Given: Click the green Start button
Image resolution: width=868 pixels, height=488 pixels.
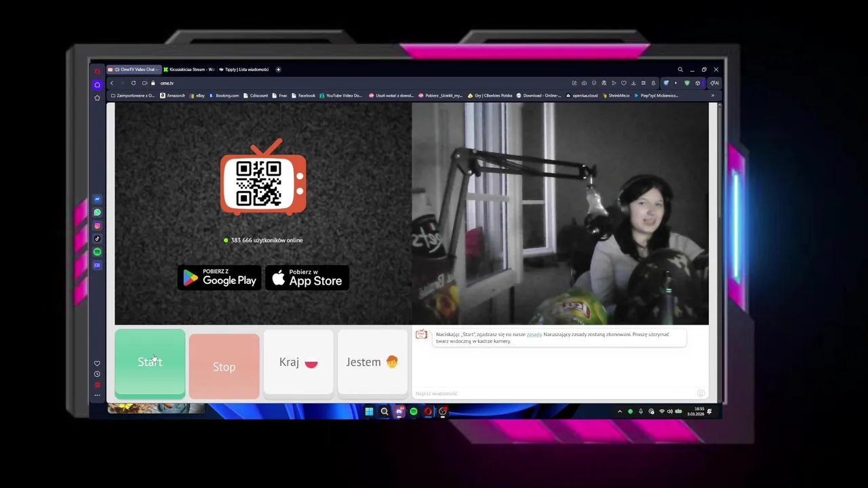Looking at the screenshot, I should (x=150, y=363).
